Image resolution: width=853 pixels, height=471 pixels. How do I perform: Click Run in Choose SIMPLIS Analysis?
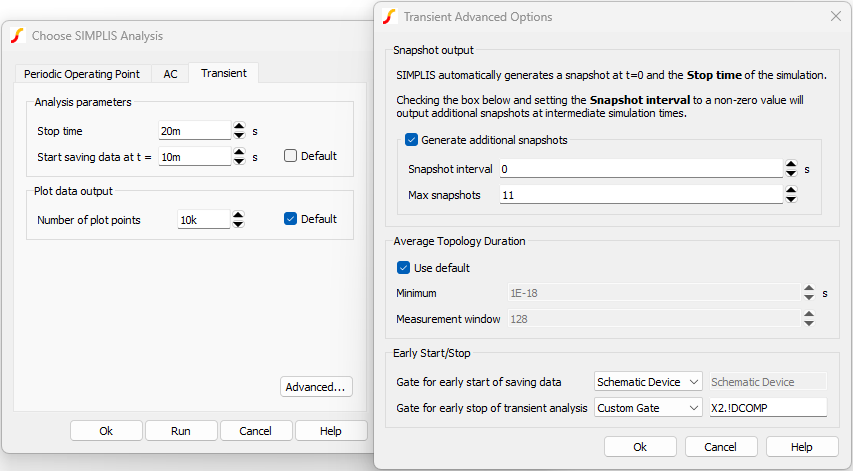(181, 431)
